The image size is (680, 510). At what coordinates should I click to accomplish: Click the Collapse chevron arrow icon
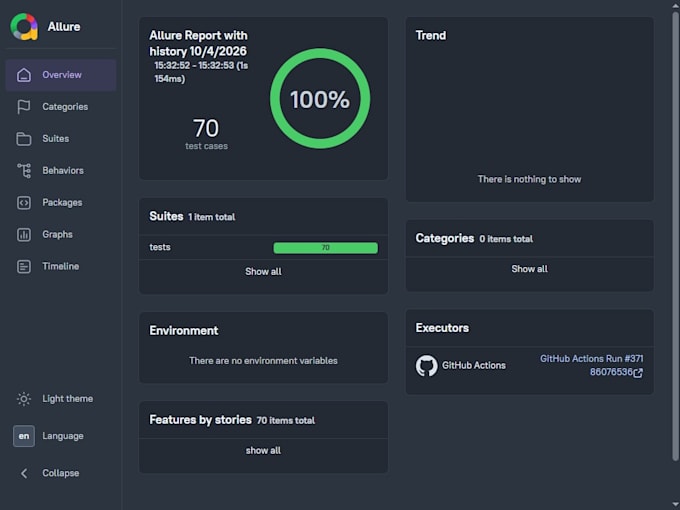[24, 473]
